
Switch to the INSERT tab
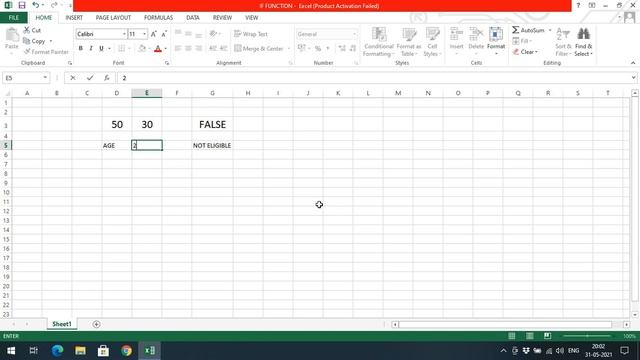tap(74, 18)
